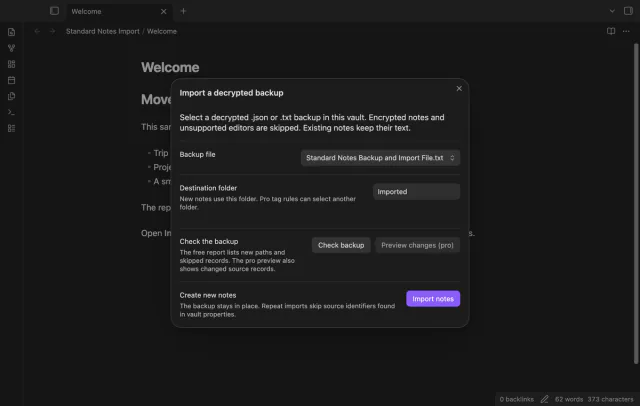Open a new tab with plus icon

[x=183, y=11]
